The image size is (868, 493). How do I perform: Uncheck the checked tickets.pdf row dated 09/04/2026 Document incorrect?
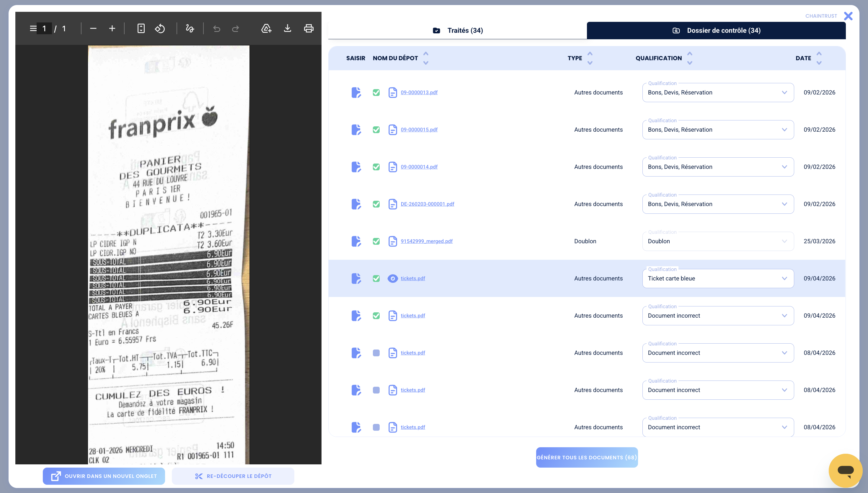(376, 316)
